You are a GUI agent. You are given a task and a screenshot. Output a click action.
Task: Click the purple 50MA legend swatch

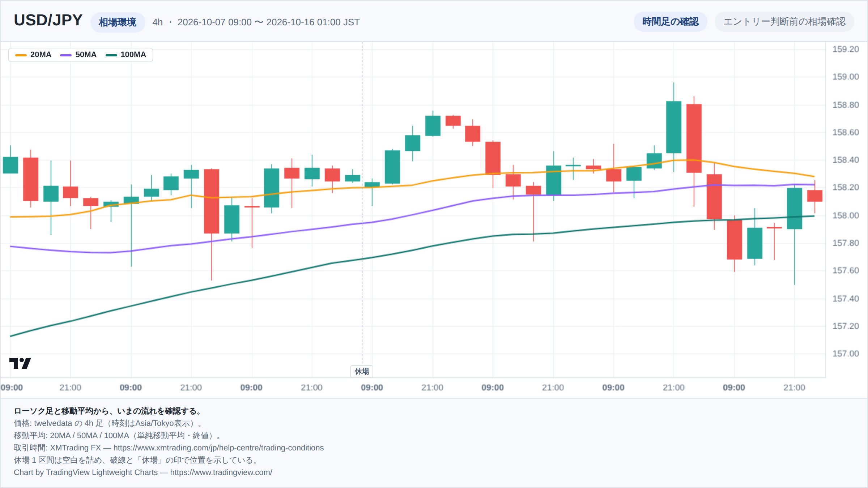point(66,55)
